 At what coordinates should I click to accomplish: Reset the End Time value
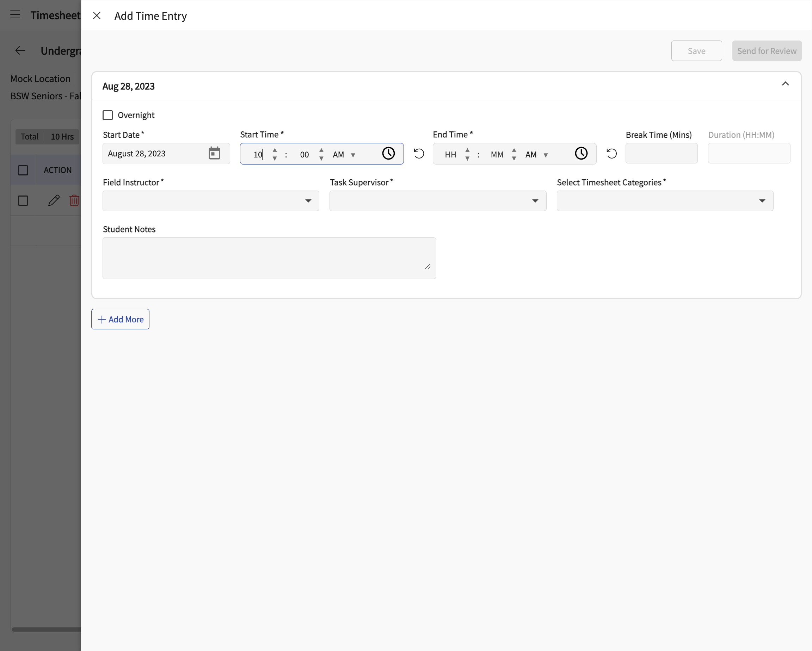[611, 154]
